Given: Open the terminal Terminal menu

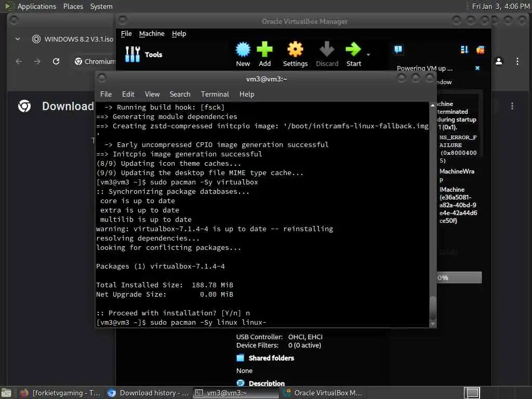Looking at the screenshot, I should coord(215,95).
